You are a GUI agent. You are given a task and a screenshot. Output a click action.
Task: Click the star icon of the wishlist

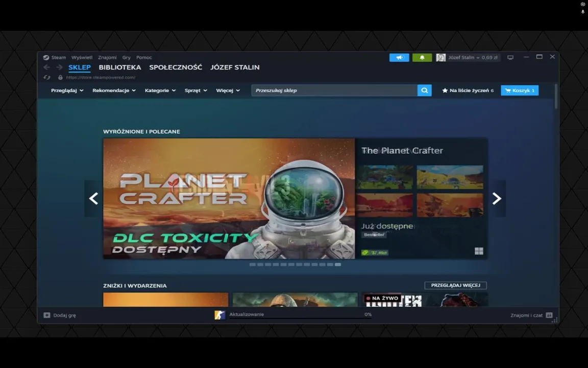point(445,90)
